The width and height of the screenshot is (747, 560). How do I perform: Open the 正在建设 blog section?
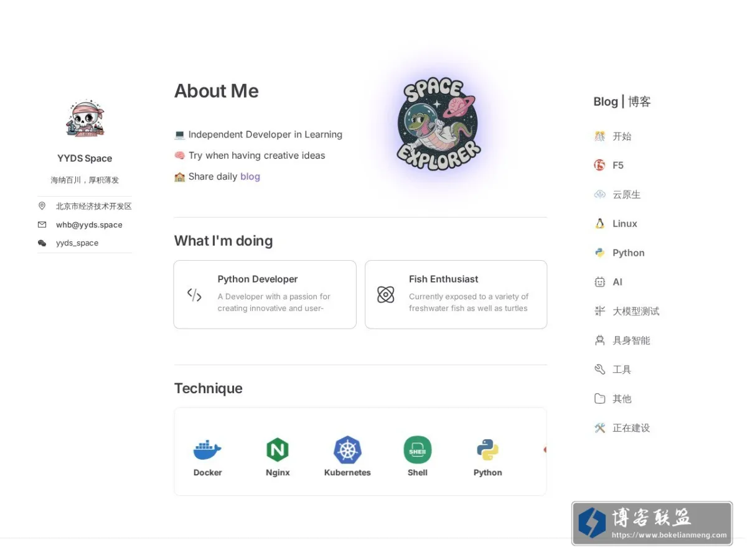(631, 428)
